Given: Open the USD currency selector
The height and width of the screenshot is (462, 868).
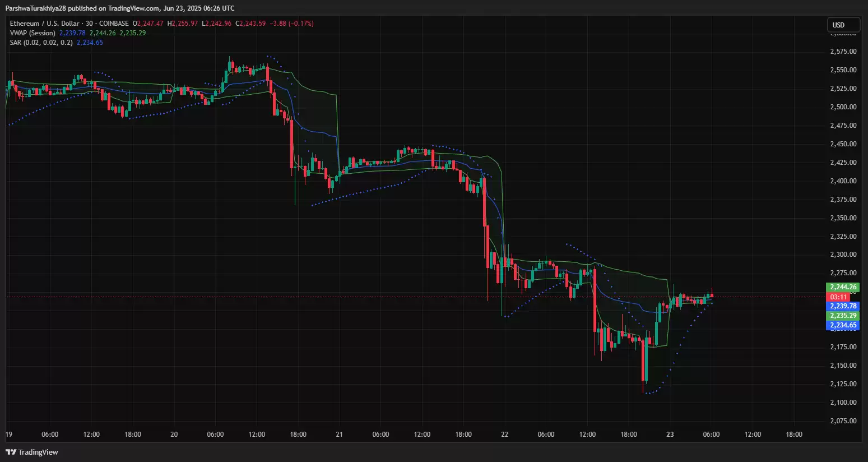Looking at the screenshot, I should pyautogui.click(x=843, y=25).
